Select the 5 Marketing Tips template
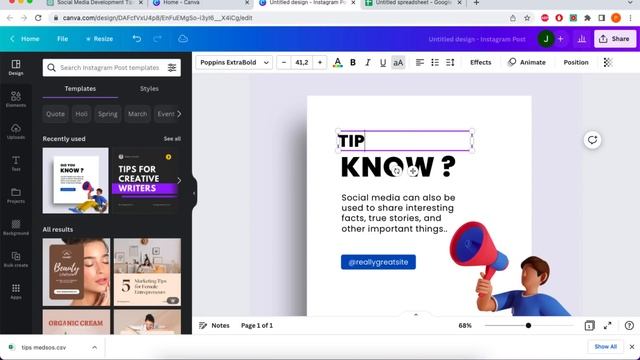 147,272
